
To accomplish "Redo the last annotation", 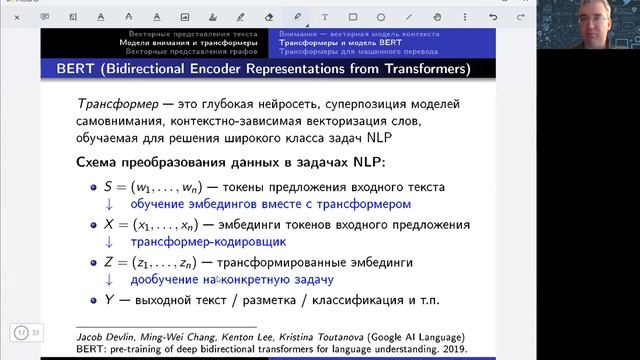I will [521, 17].
